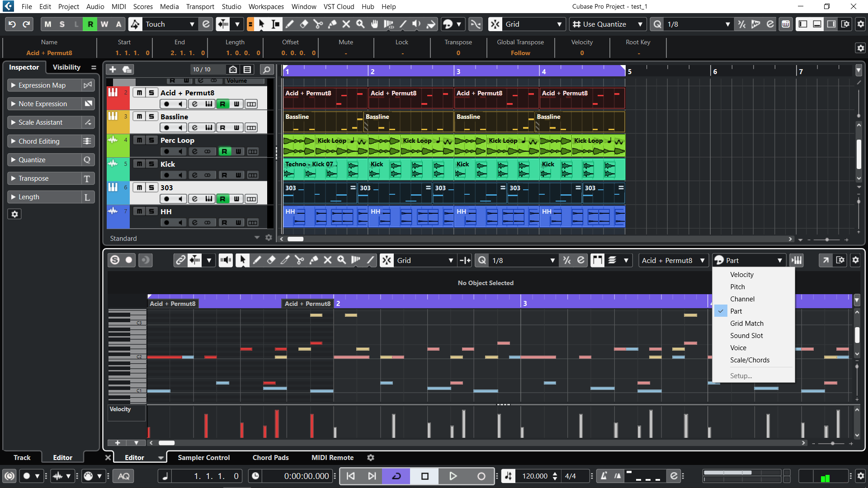Select the Glue tool in main toolbar
The height and width of the screenshot is (488, 868).
332,24
